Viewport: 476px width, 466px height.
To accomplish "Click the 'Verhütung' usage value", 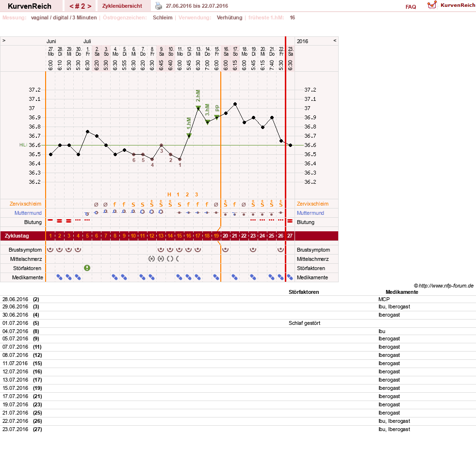I will pyautogui.click(x=230, y=17).
